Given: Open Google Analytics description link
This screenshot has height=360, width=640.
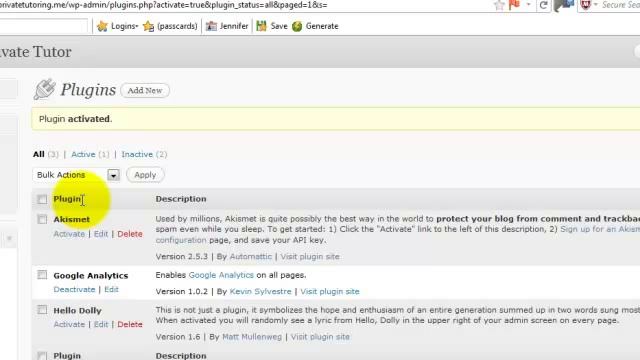Looking at the screenshot, I should pyautogui.click(x=221, y=275).
